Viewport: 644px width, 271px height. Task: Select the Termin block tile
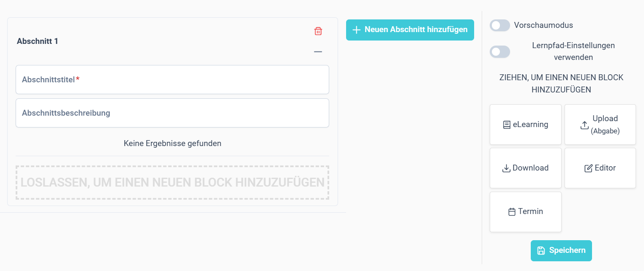(526, 212)
